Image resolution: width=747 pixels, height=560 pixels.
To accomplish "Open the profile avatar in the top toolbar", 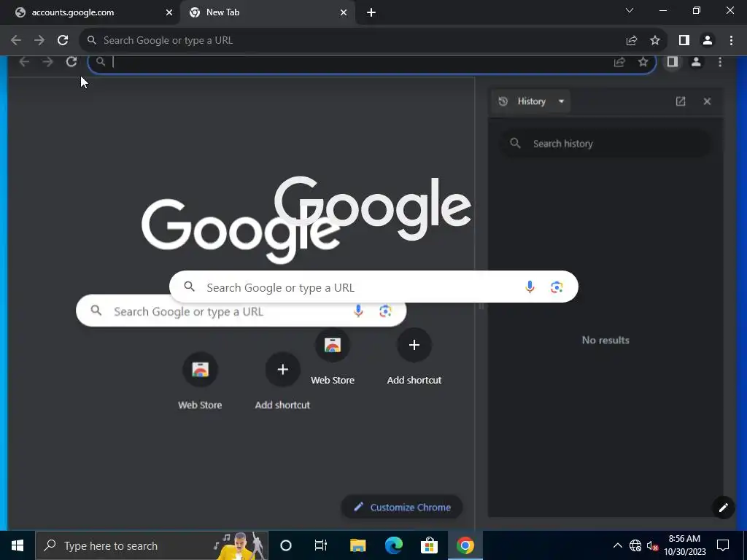I will [708, 41].
